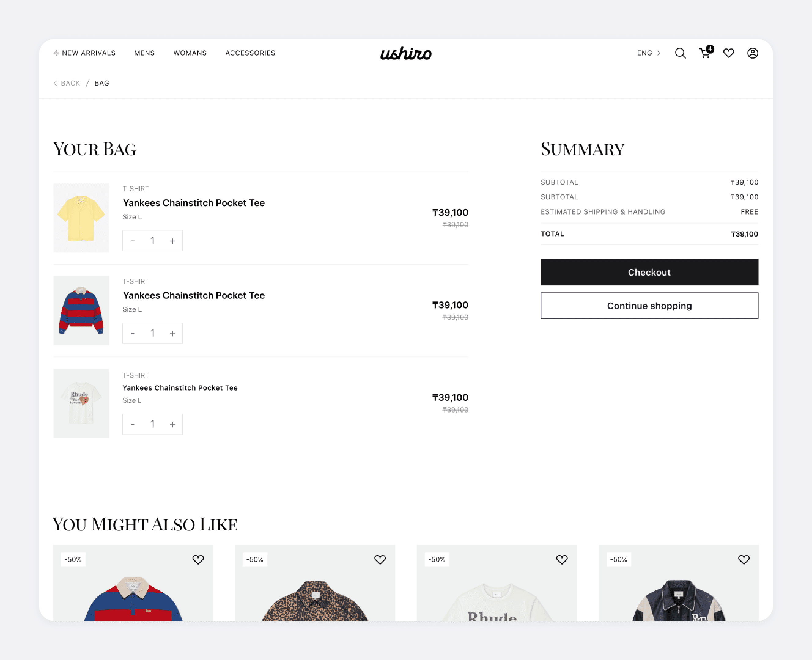
Task: Open the wishlist heart in header
Action: 729,53
